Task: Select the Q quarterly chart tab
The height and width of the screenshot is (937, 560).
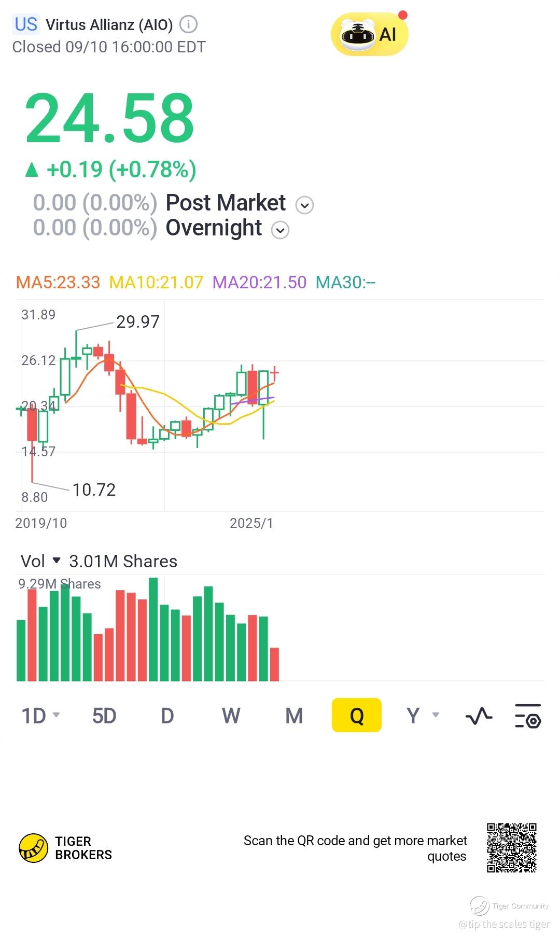Action: (357, 716)
